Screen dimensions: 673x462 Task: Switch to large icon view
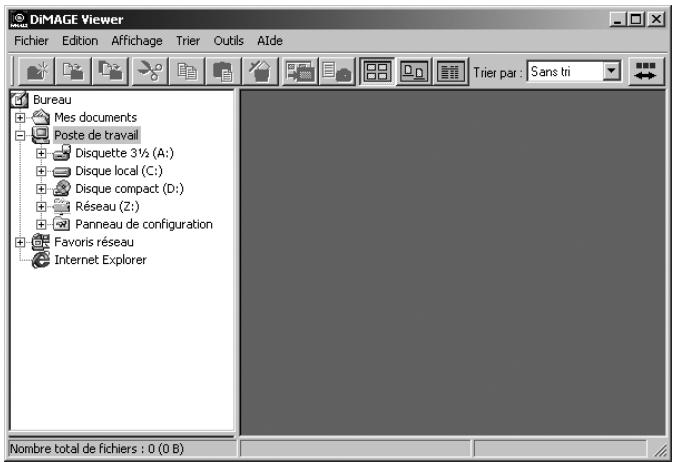click(414, 71)
